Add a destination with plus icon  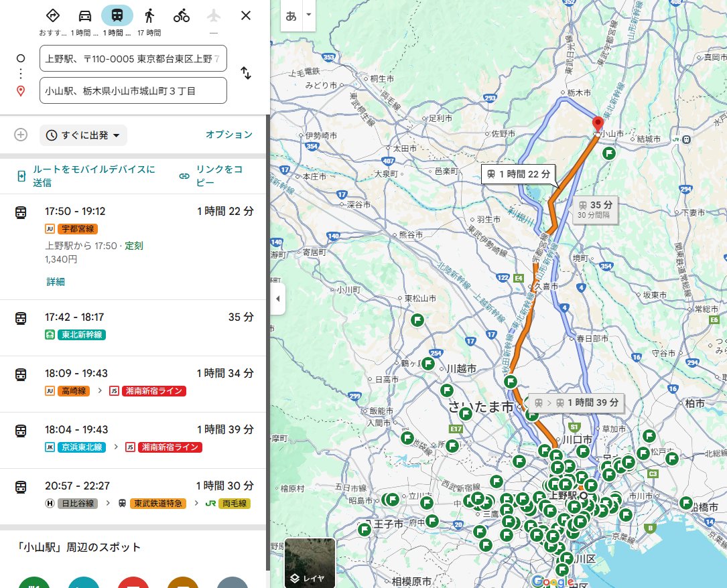click(x=20, y=135)
